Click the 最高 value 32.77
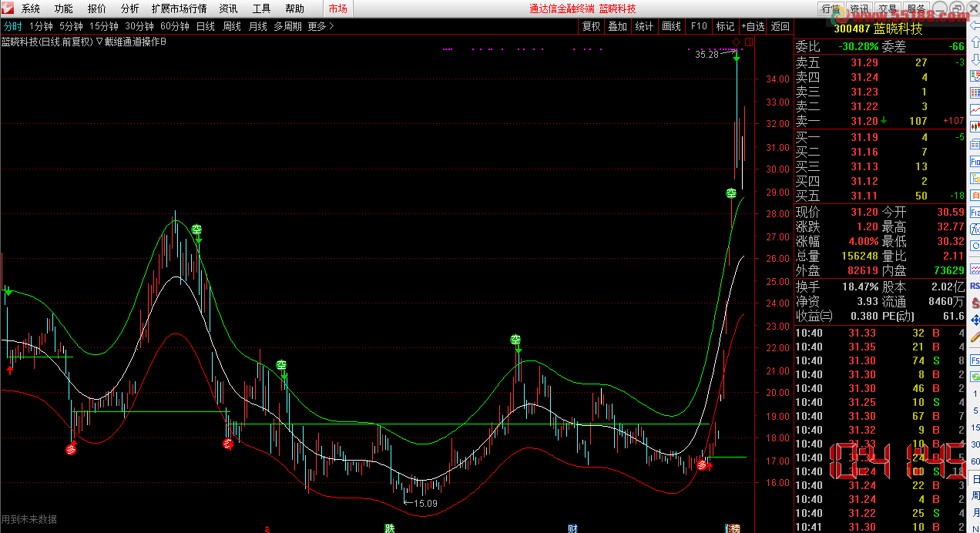Viewport: 980px width, 533px height. tap(951, 226)
